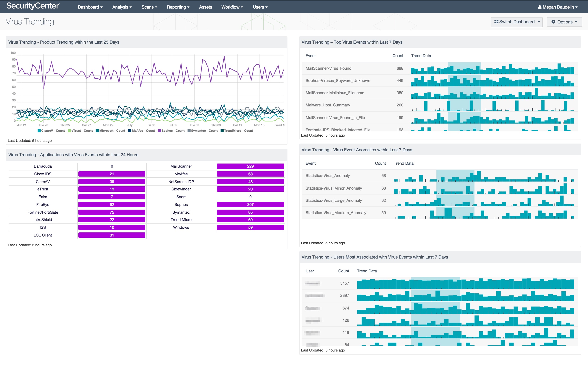Expand the Reporting menu
Viewport: 588px width, 367px height.
(x=178, y=7)
